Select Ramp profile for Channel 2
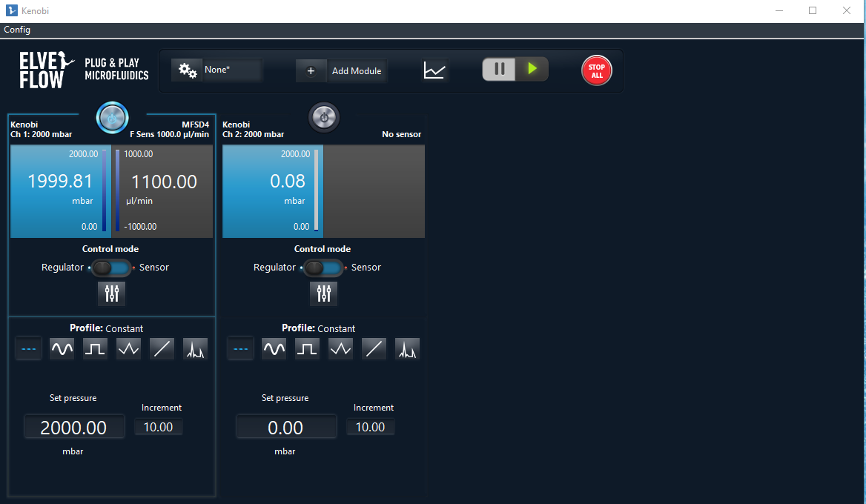 tap(374, 349)
